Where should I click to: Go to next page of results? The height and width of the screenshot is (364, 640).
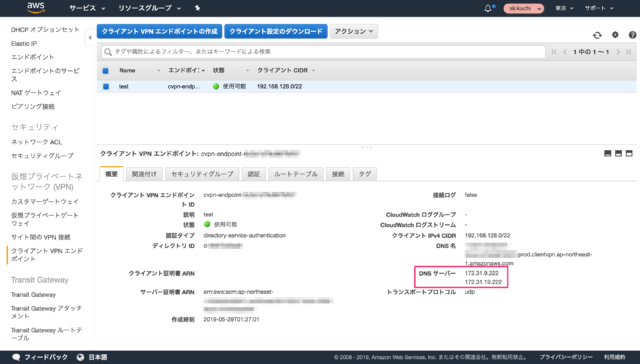click(x=618, y=52)
